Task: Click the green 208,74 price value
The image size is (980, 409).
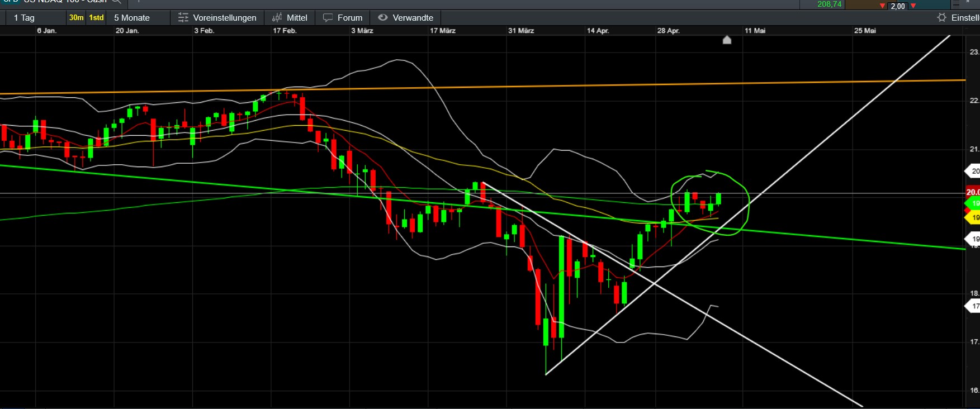Action: (x=829, y=4)
